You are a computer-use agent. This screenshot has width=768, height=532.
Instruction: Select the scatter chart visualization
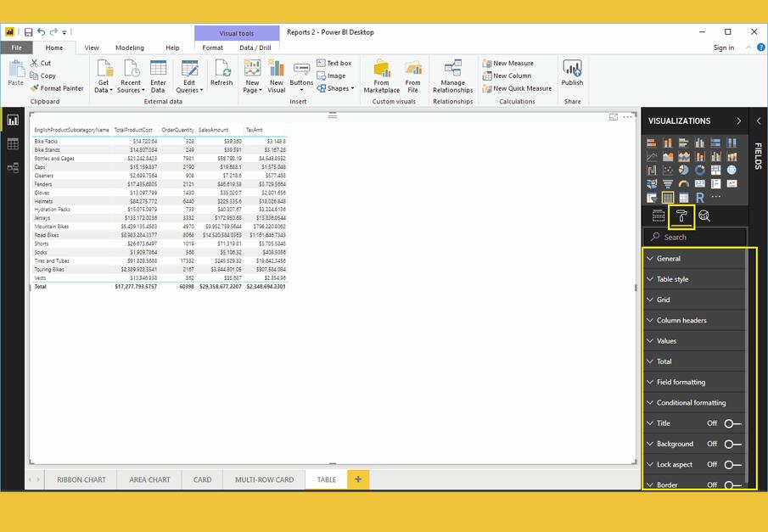(x=668, y=170)
